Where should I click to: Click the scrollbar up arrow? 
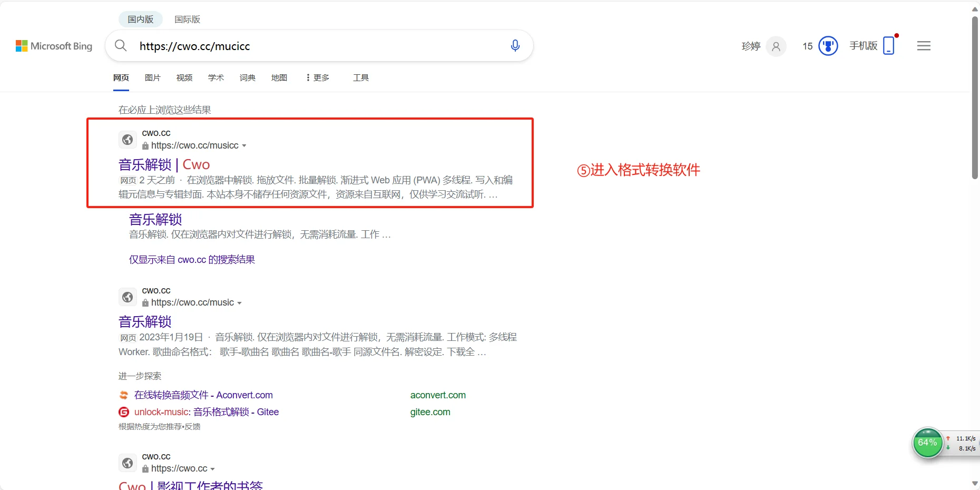click(x=975, y=9)
